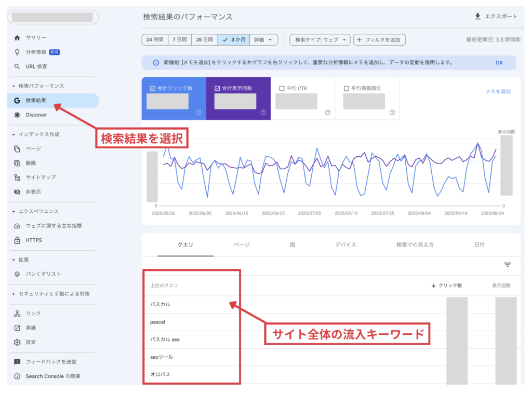Viewport: 532px width, 395px height.
Task: Select the パスカル seo query row
Action: coord(165,339)
